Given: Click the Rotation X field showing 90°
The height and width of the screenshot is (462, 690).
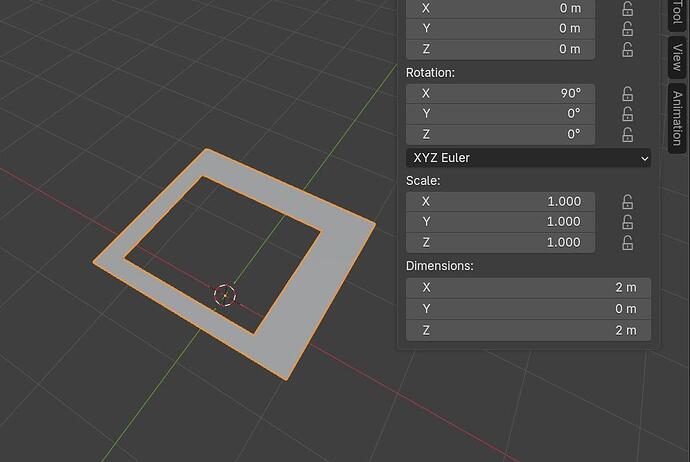Looking at the screenshot, I should [x=500, y=94].
